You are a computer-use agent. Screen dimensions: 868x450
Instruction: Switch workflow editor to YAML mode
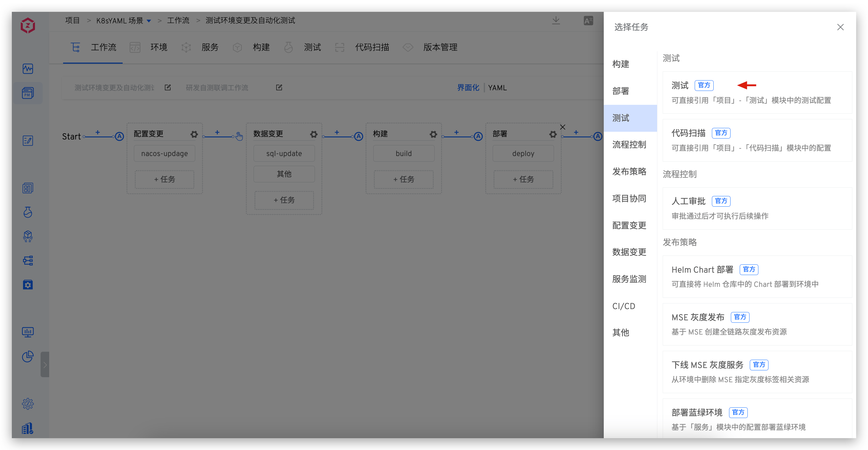pos(497,88)
